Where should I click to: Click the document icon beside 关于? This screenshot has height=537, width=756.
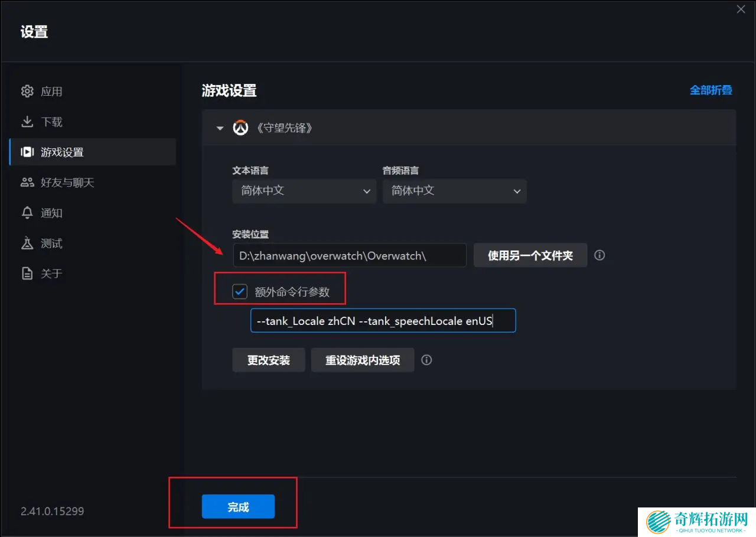point(27,274)
